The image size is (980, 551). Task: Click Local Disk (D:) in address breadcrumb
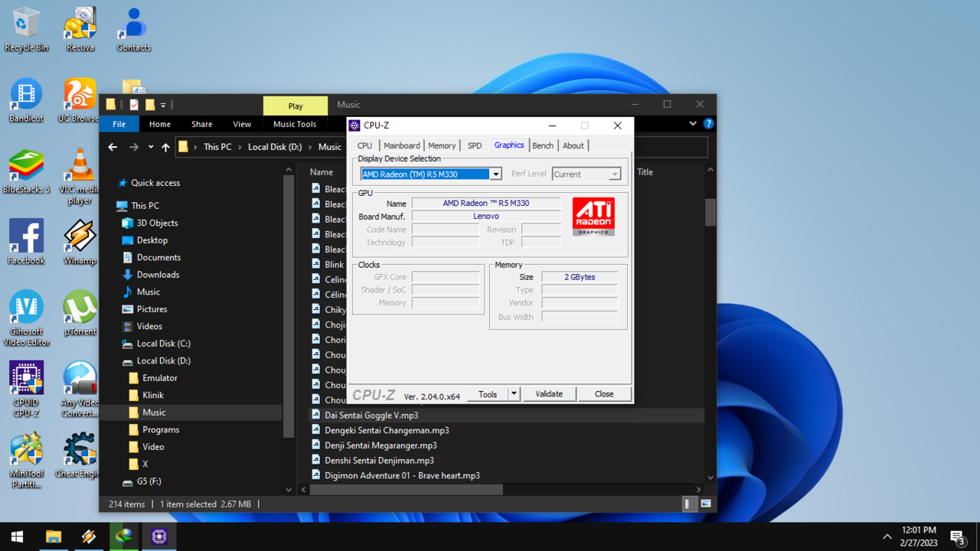[275, 147]
